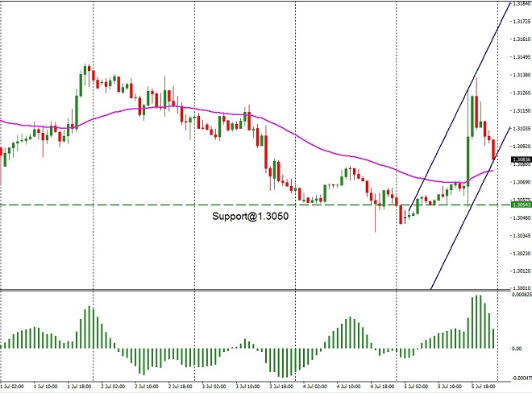Click the 3 Jul 02:00 time label
Viewport: 532px width, 393px height.
coord(214,387)
